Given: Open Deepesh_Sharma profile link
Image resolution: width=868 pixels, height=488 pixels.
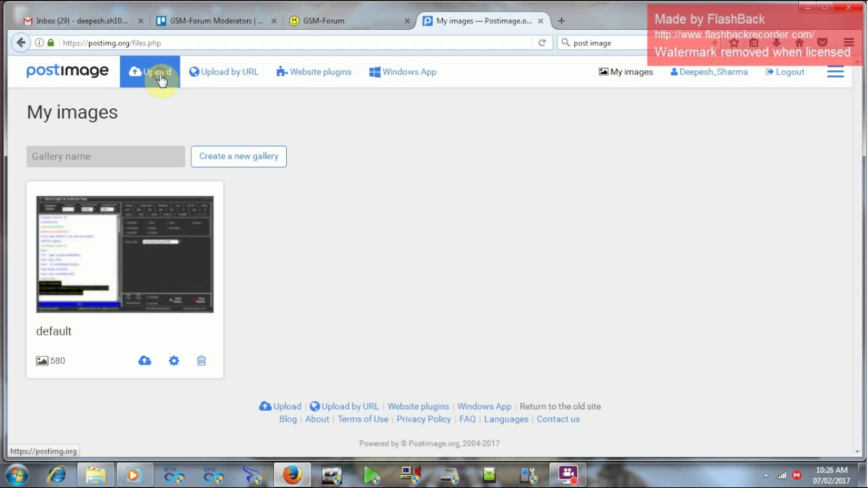Looking at the screenshot, I should 709,72.
